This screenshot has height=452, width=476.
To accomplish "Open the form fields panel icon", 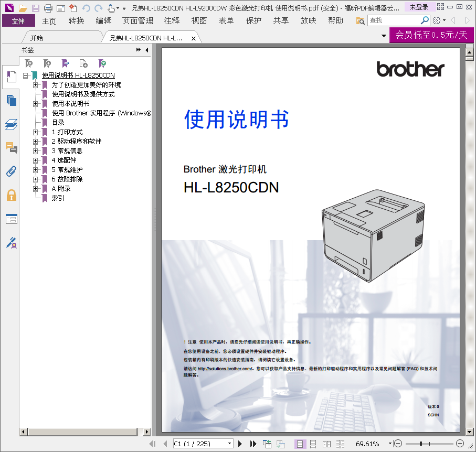I will [x=11, y=219].
